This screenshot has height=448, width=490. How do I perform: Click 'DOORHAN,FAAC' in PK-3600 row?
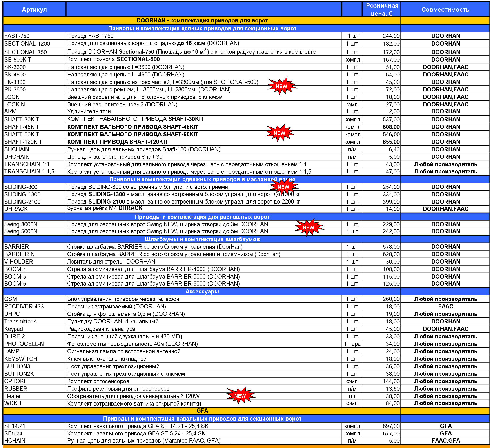coord(446,89)
